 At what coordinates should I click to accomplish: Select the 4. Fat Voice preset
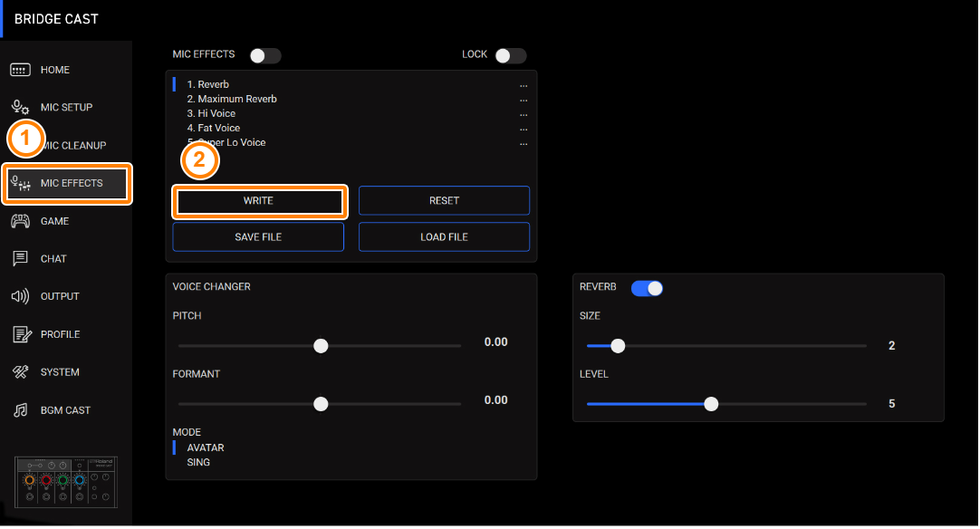tap(214, 128)
